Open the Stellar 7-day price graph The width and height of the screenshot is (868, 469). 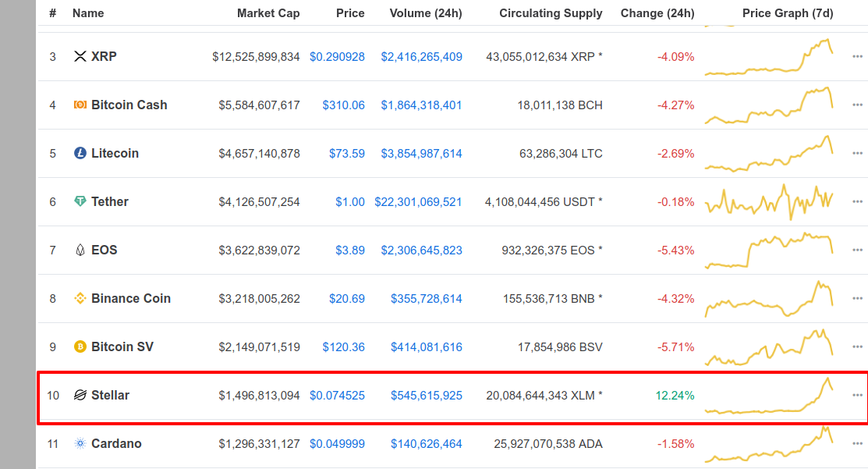coord(769,396)
